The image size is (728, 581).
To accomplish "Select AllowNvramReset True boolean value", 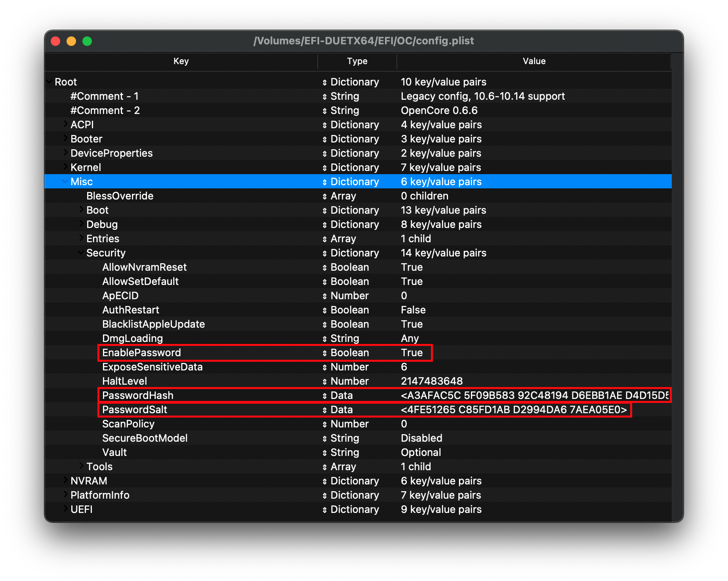I will click(x=412, y=267).
